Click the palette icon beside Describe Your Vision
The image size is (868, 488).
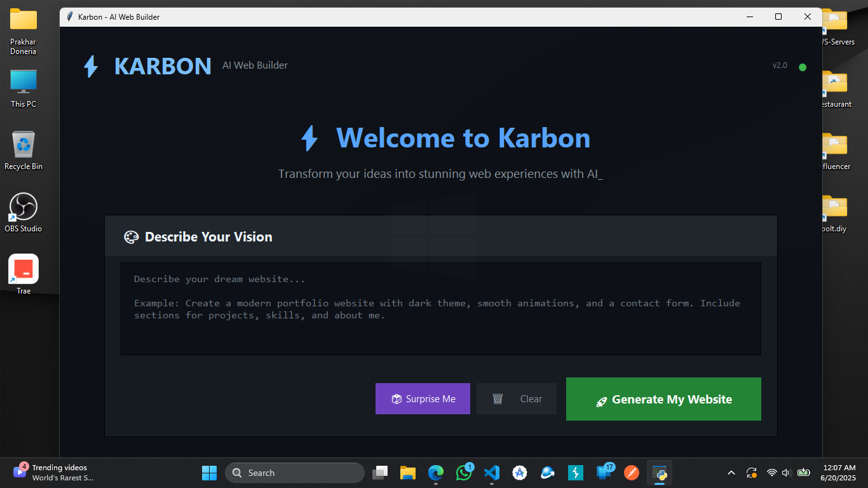[x=131, y=237]
